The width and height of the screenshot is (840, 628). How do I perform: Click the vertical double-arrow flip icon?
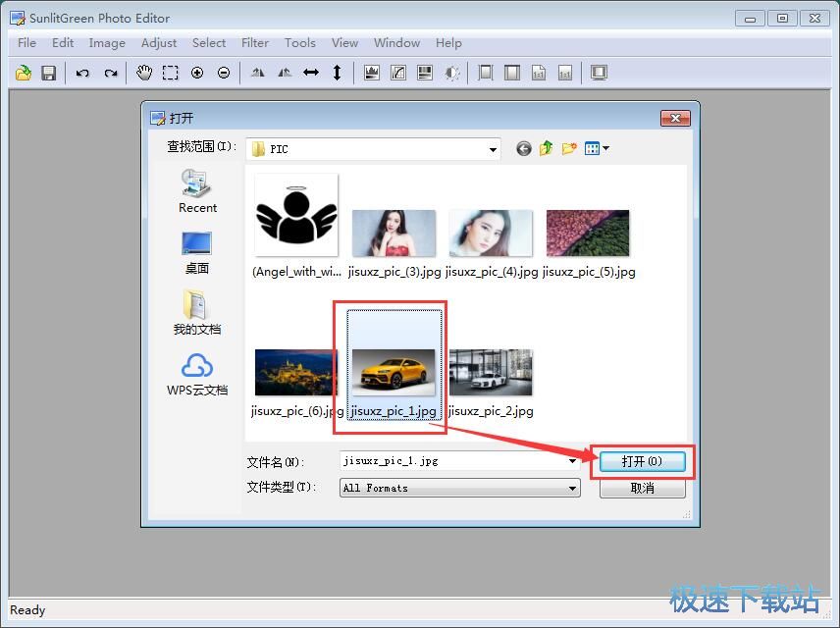coord(338,73)
